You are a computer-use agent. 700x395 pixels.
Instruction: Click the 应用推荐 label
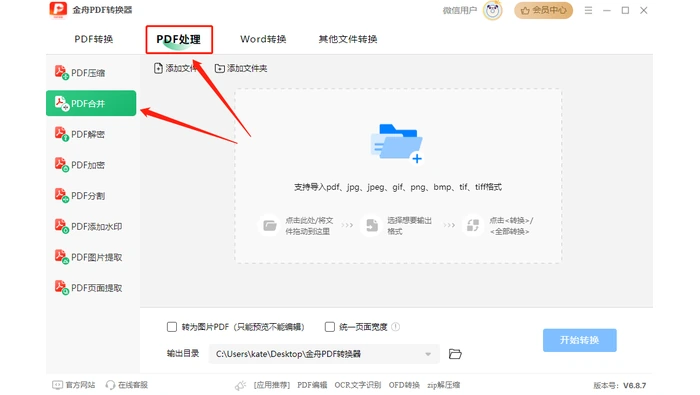click(x=271, y=385)
